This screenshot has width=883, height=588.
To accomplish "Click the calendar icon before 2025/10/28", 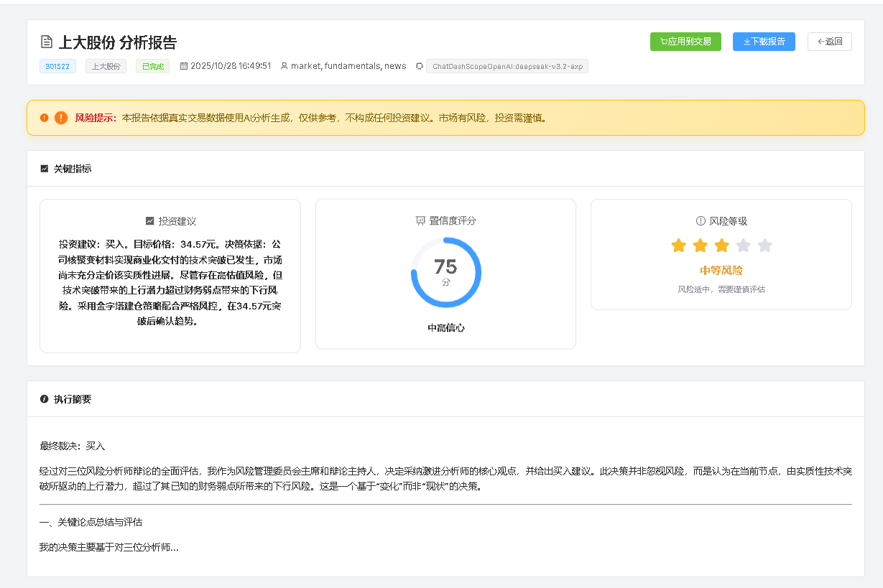I will click(183, 66).
